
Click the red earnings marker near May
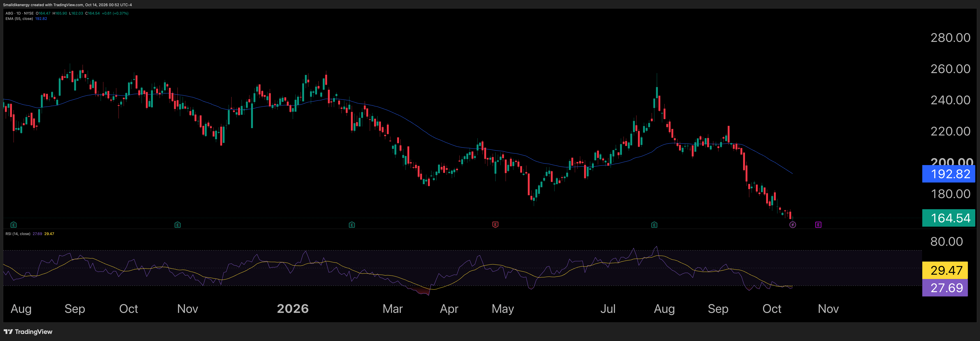pyautogui.click(x=495, y=225)
